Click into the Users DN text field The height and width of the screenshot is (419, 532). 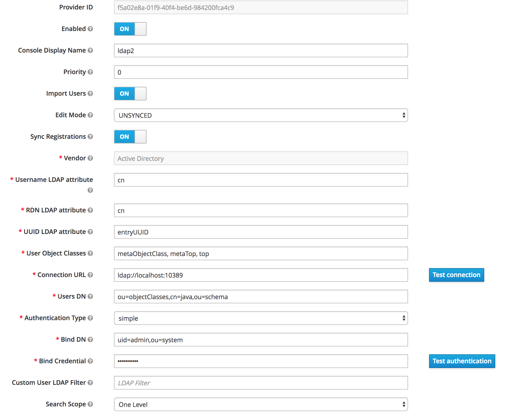point(260,297)
